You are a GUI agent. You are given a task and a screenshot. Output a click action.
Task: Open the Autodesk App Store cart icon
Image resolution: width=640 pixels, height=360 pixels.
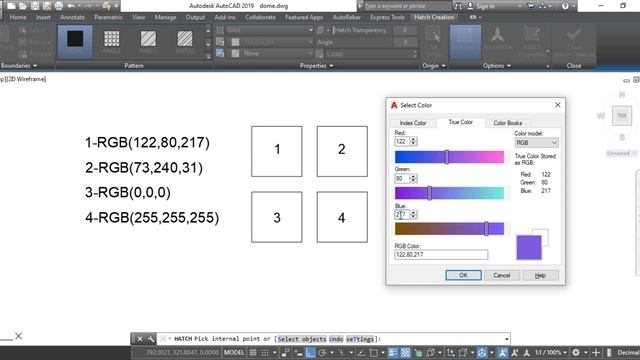[x=531, y=6]
